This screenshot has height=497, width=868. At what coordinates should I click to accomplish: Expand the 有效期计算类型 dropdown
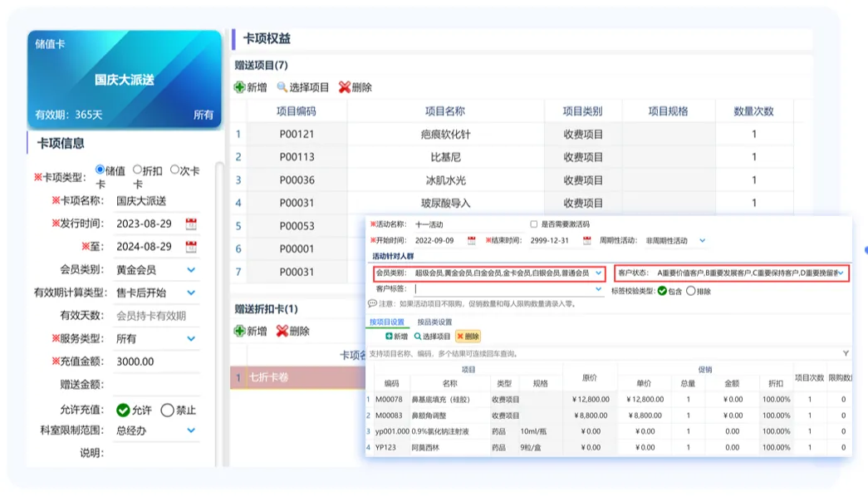pyautogui.click(x=191, y=293)
